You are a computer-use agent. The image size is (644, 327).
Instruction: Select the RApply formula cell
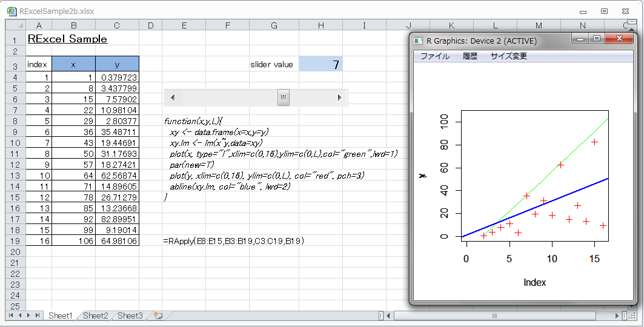pos(184,241)
